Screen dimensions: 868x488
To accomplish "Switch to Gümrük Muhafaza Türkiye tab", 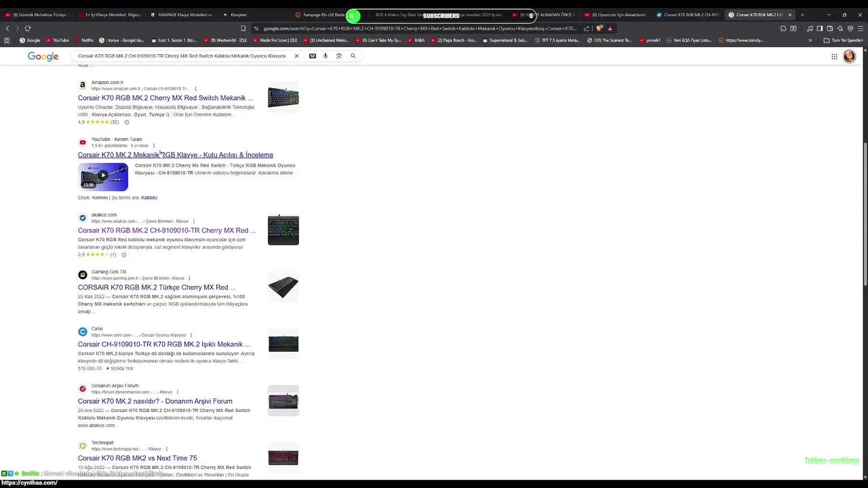I will tap(37, 15).
